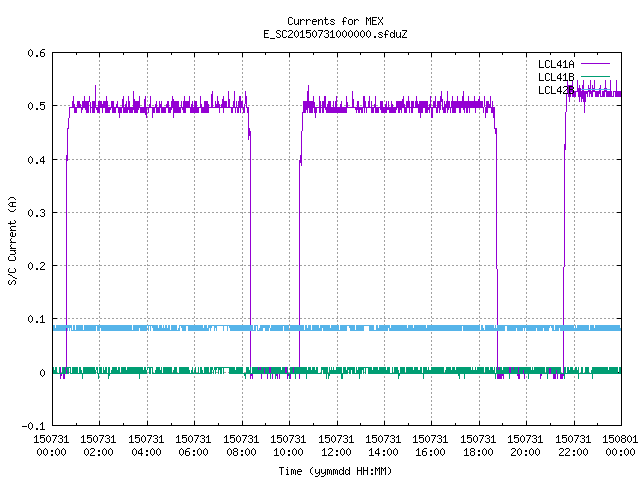
Task: Click the 22:00 x-axis time label
Action: click(573, 452)
